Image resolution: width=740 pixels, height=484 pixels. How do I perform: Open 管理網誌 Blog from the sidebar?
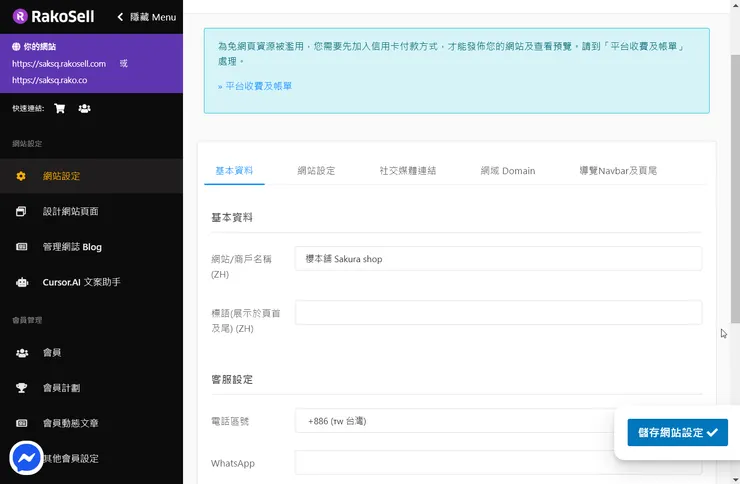72,247
